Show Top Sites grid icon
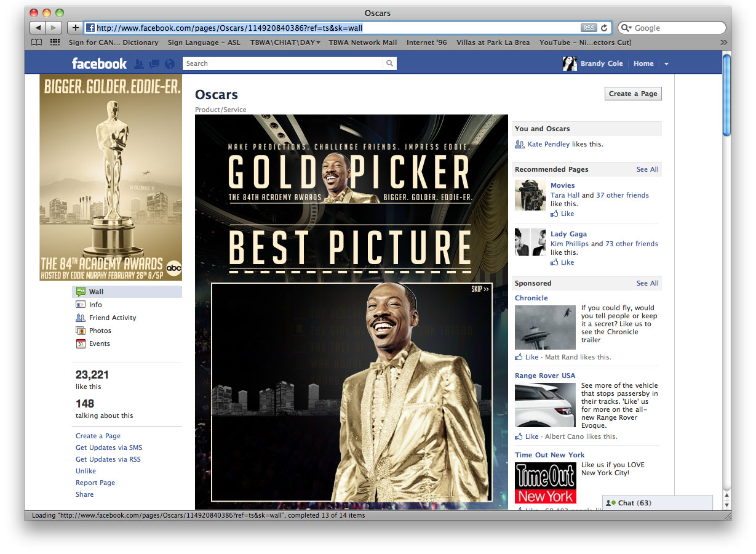 (x=55, y=42)
